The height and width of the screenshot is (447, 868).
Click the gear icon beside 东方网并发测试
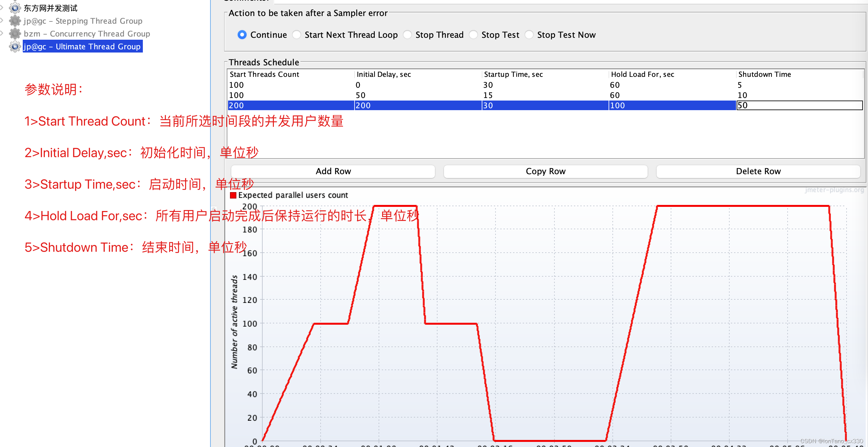click(x=14, y=7)
